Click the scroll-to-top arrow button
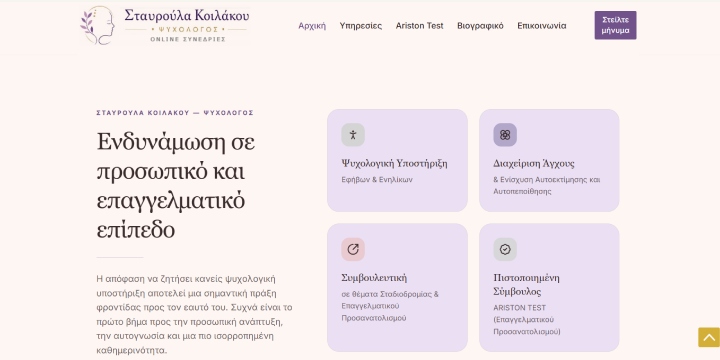The image size is (720, 360). [x=709, y=337]
